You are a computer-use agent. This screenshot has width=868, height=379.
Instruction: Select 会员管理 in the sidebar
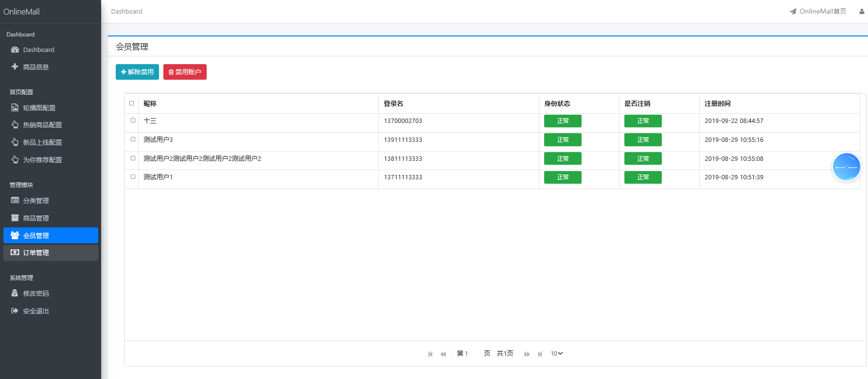[x=51, y=236]
